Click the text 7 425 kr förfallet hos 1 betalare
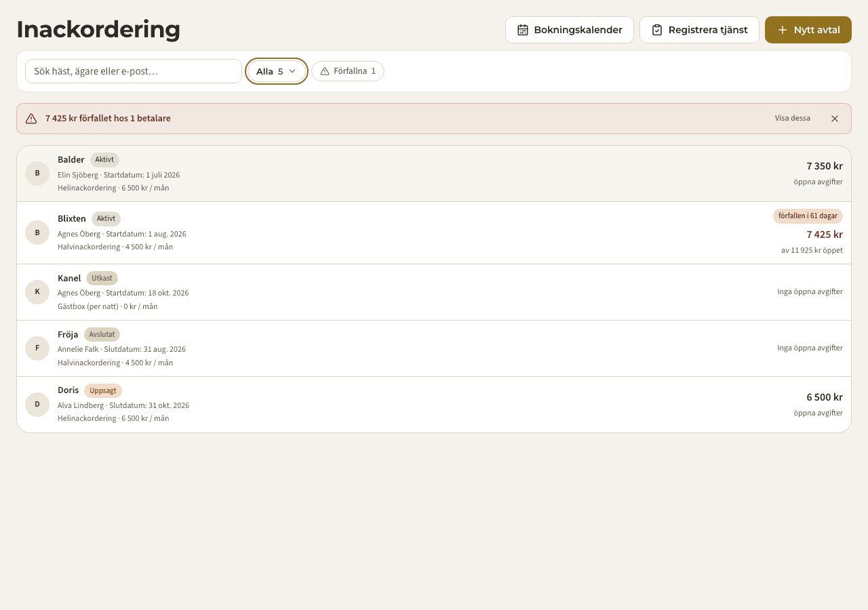 108,119
